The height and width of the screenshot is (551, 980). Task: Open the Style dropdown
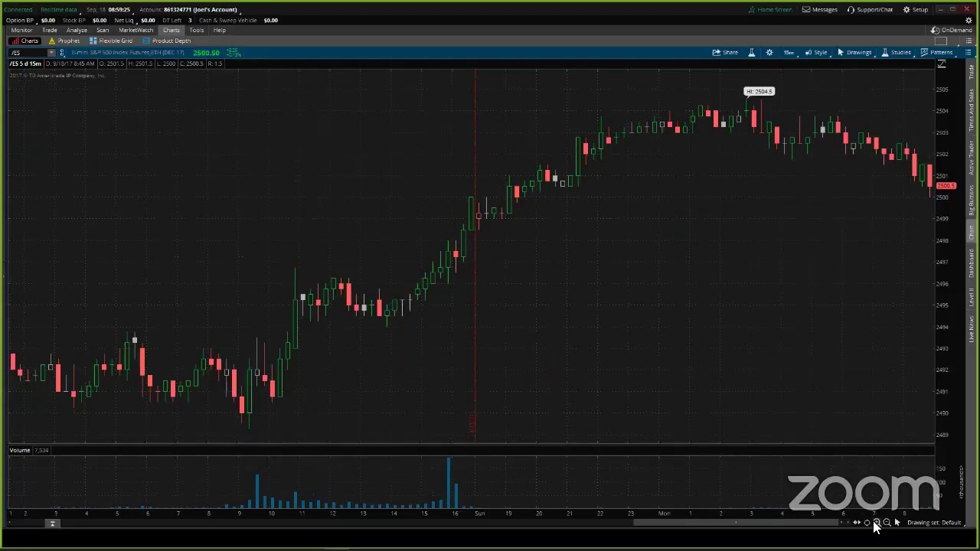[816, 52]
